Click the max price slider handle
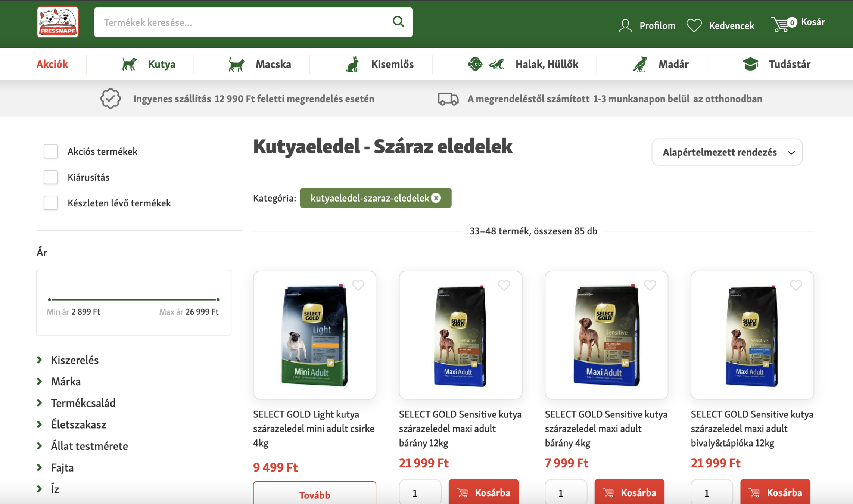Viewport: 853px width, 504px height. point(218,299)
